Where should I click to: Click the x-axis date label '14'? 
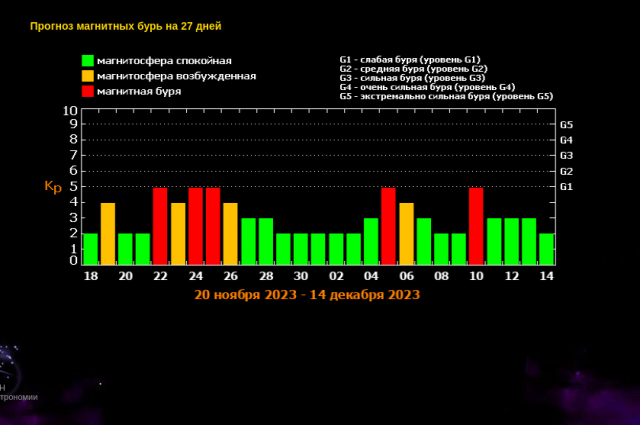pos(547,276)
